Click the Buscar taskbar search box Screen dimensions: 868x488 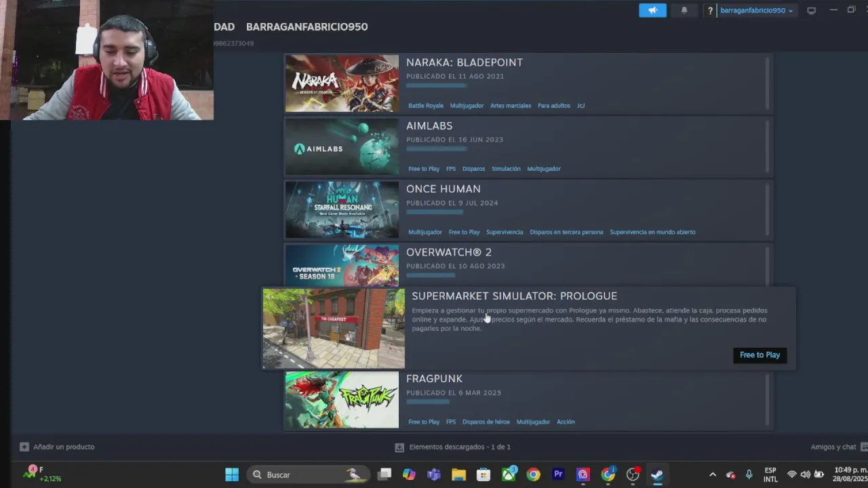[309, 474]
